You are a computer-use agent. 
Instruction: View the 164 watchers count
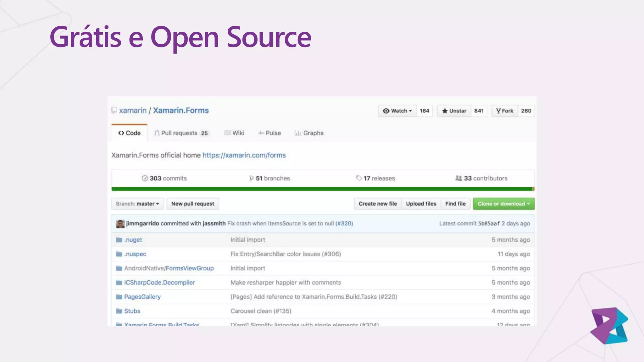coord(425,111)
